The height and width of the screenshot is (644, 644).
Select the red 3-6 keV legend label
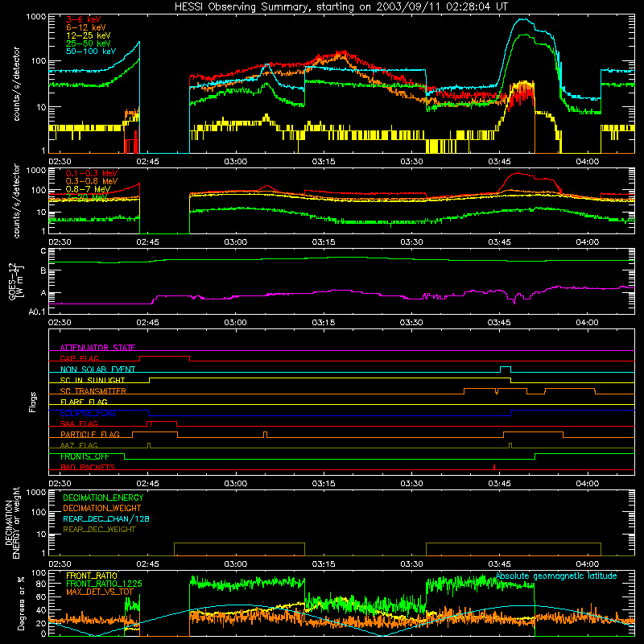[x=84, y=19]
